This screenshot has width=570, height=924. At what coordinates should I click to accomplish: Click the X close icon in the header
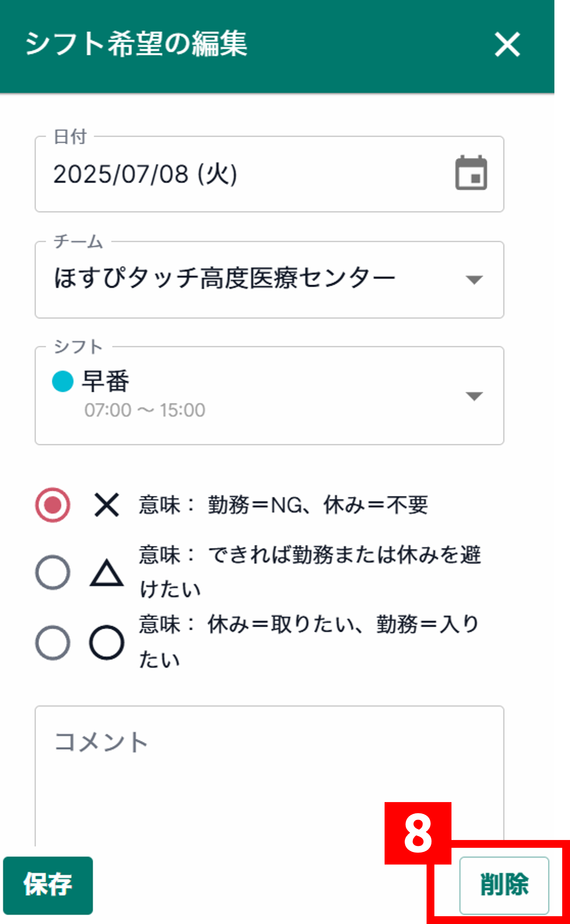pyautogui.click(x=507, y=45)
